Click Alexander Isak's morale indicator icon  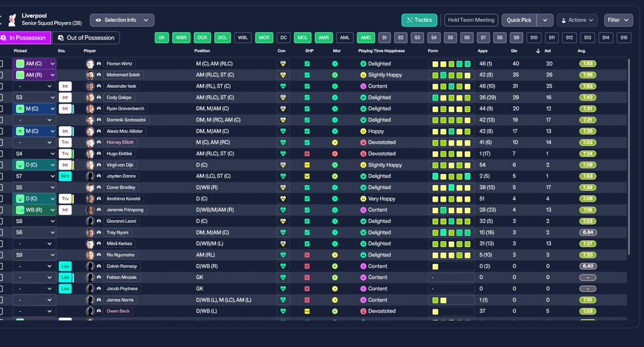[x=335, y=86]
